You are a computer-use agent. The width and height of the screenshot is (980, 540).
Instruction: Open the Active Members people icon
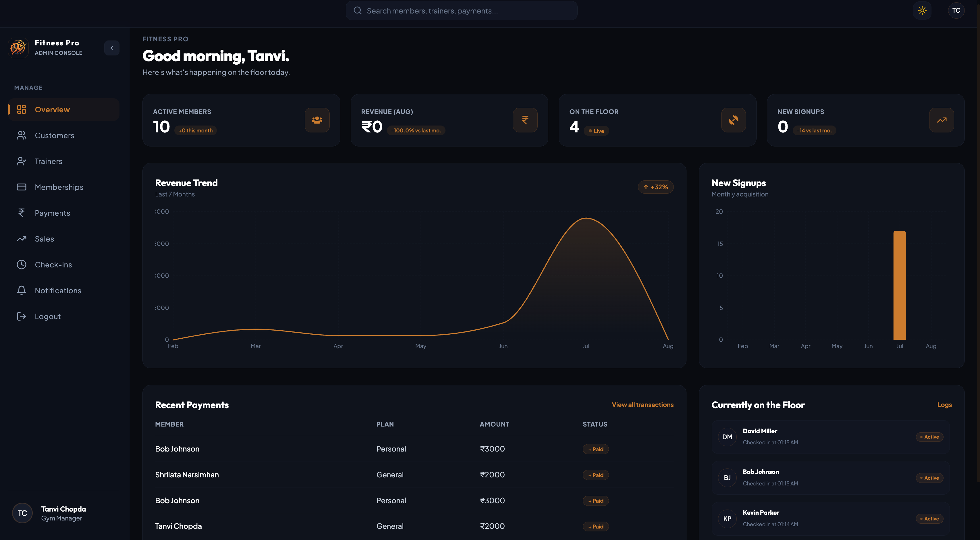click(317, 120)
